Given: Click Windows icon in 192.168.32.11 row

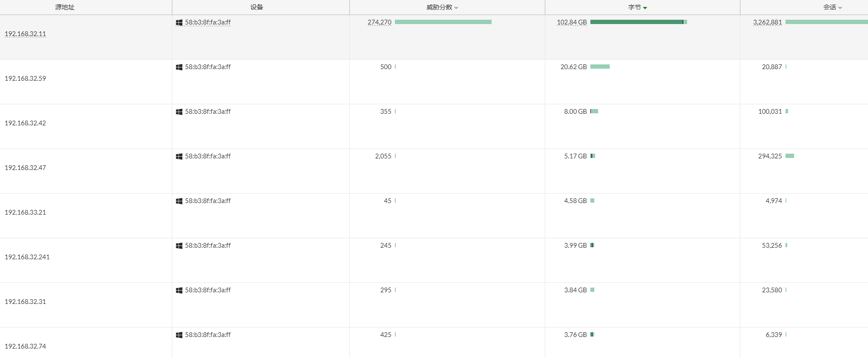Looking at the screenshot, I should coord(179,23).
